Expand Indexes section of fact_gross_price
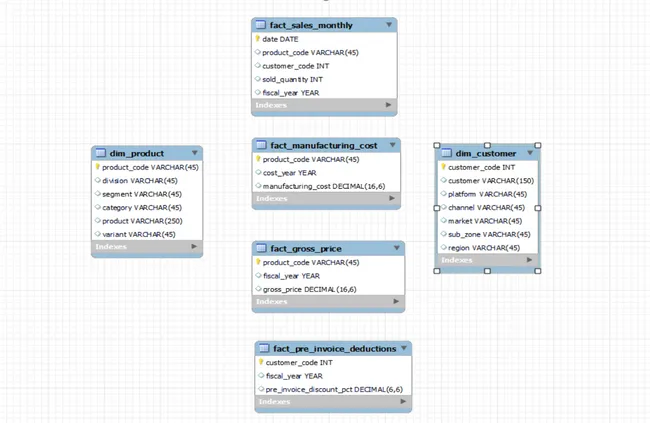This screenshot has width=650, height=423. (x=397, y=301)
